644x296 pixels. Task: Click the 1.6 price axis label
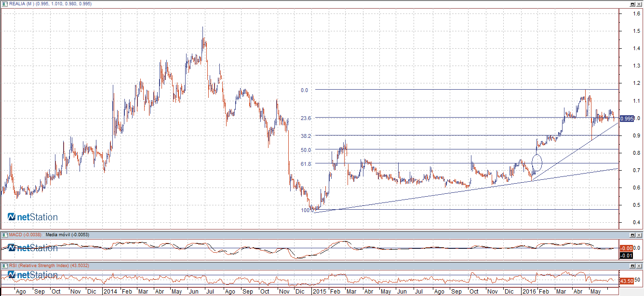tap(636, 13)
